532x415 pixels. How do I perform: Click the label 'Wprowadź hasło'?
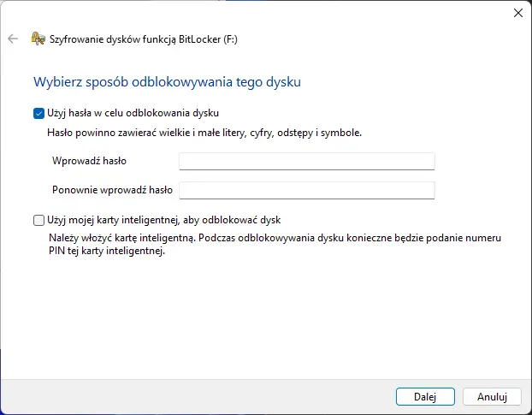pyautogui.click(x=89, y=161)
